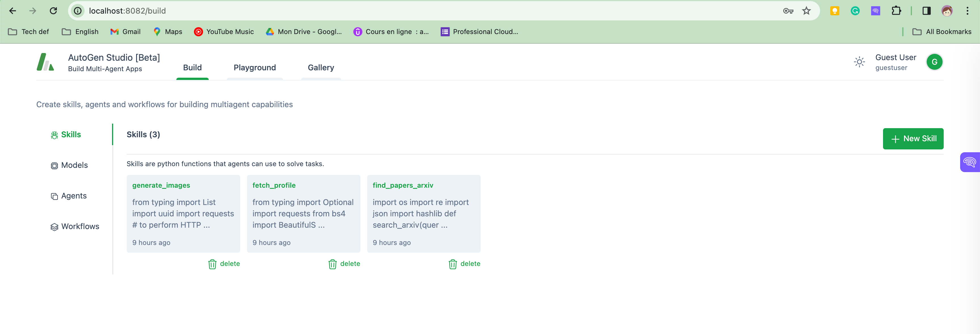Click the New Skill button
Screen dimensions: 980x334
coord(913,139)
